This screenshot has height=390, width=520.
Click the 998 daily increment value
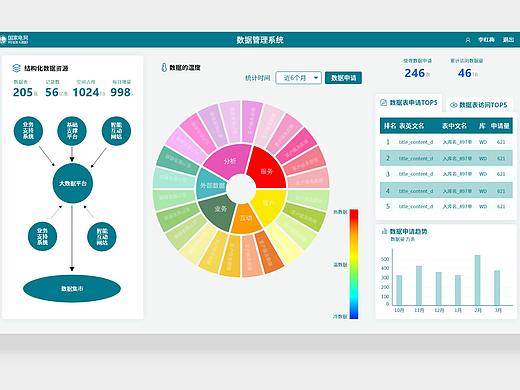[120, 92]
